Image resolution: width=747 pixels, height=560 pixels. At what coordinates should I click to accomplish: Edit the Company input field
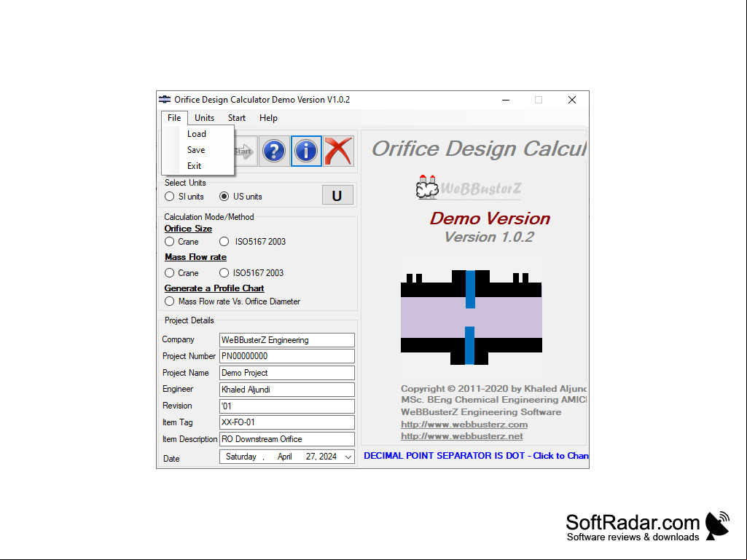point(287,340)
